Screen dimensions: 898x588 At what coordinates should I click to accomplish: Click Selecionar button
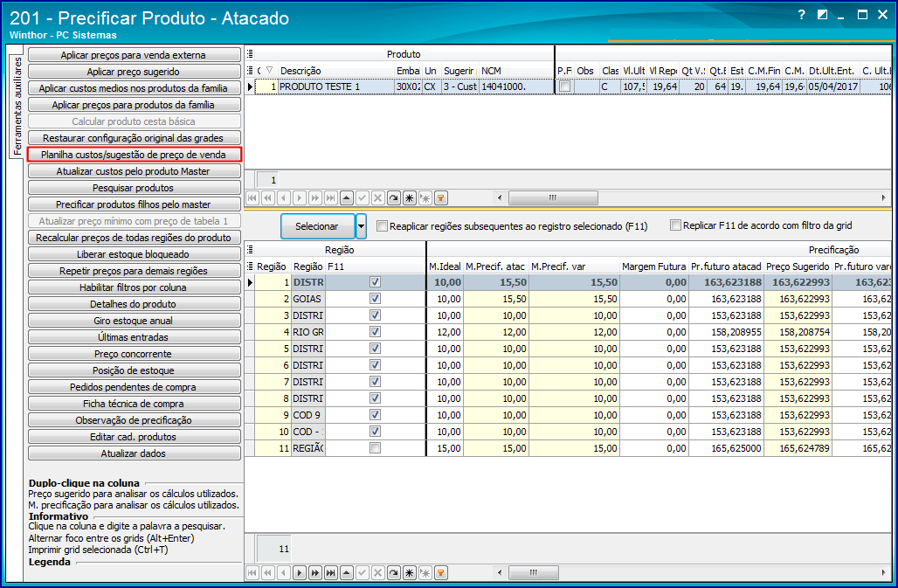[x=317, y=226]
